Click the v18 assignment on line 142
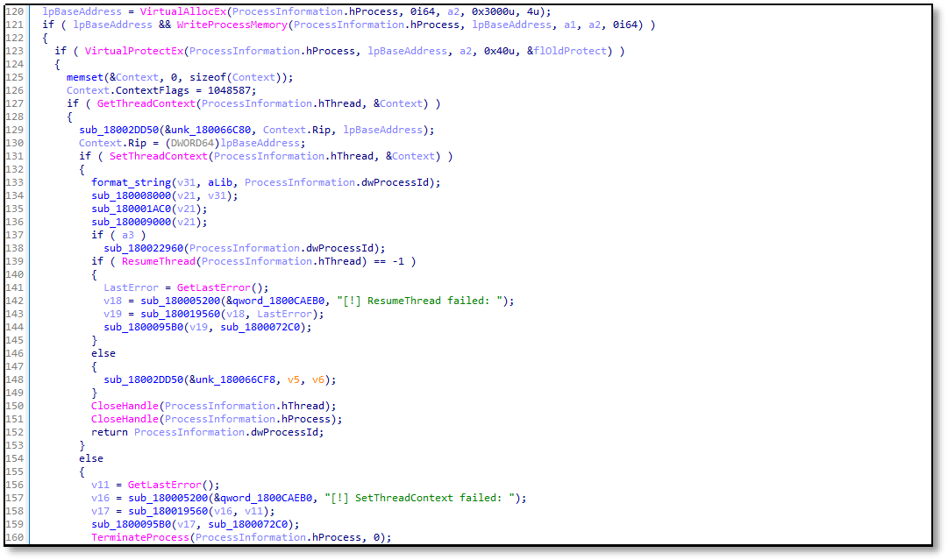Screen dimensions: 948x560 [112, 301]
